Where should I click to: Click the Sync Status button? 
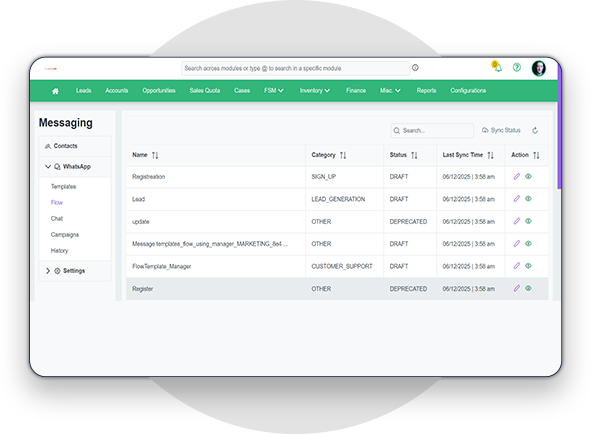501,130
